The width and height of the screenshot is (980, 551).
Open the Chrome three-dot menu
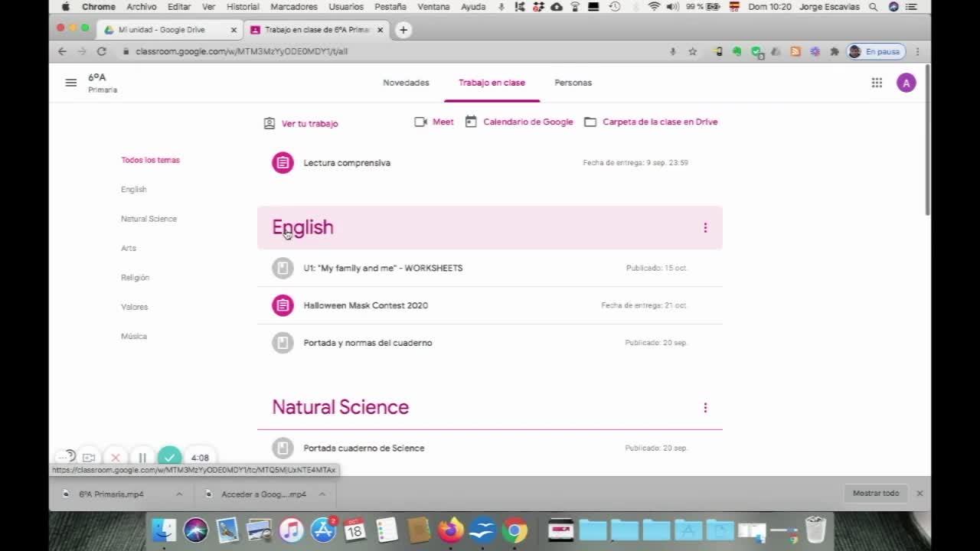(x=917, y=51)
